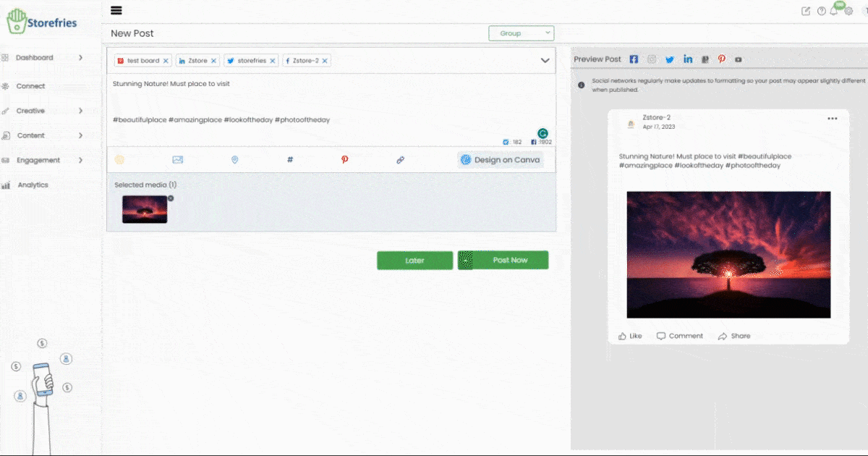The width and height of the screenshot is (868, 456).
Task: Open the emoji picker in the post toolbar
Action: 119,160
